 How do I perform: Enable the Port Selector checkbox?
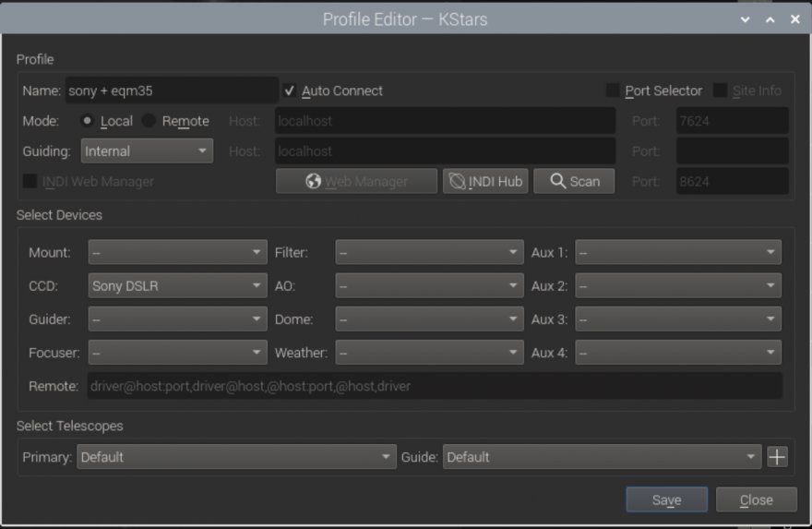pos(613,90)
